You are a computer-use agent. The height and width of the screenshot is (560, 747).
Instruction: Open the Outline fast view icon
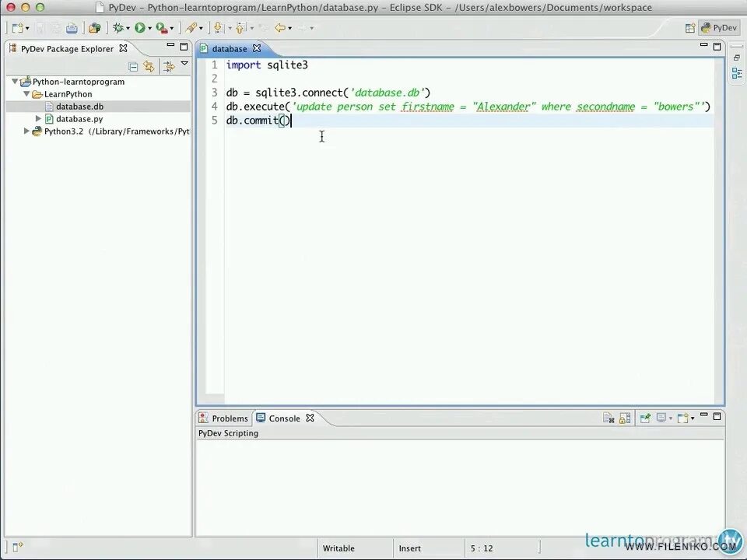click(737, 73)
